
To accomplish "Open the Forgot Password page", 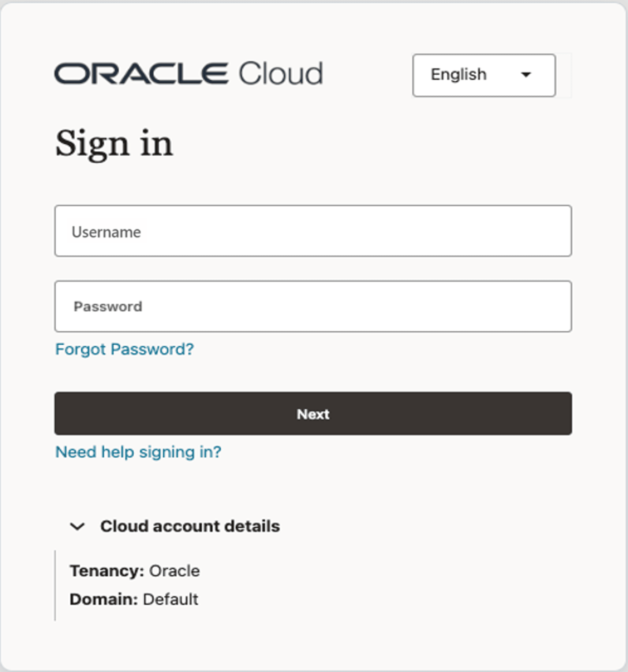I will (x=124, y=350).
